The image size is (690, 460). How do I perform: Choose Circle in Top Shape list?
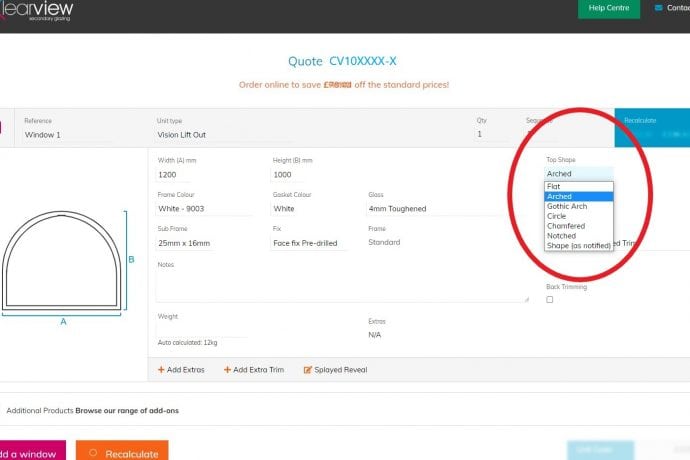559,216
